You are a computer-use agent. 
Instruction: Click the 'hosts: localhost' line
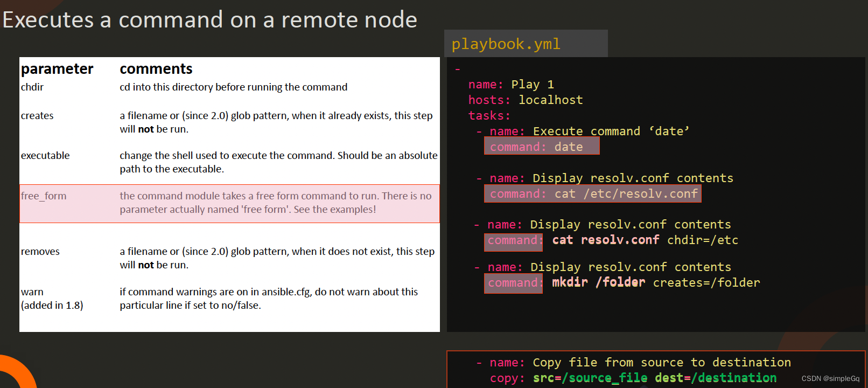[x=526, y=100]
